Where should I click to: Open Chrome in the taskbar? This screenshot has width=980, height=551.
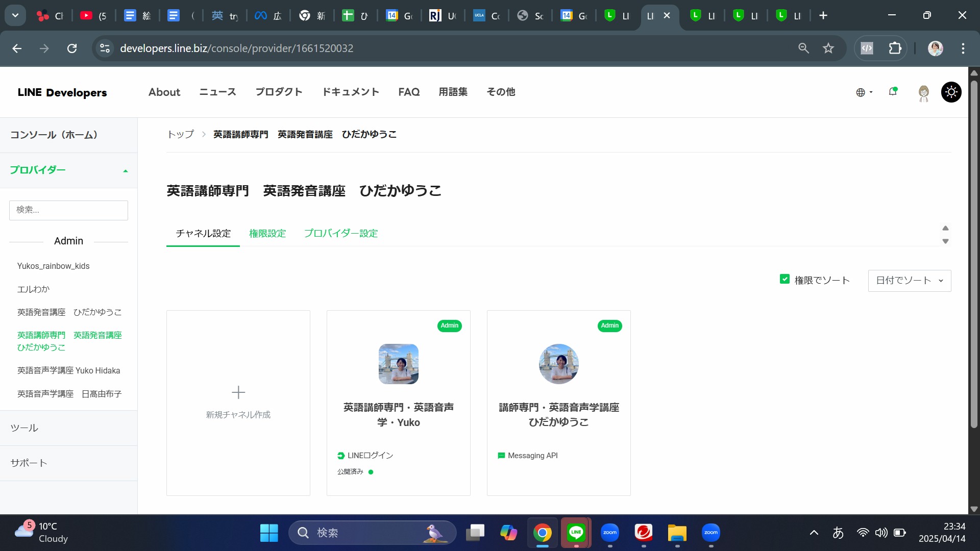(543, 533)
